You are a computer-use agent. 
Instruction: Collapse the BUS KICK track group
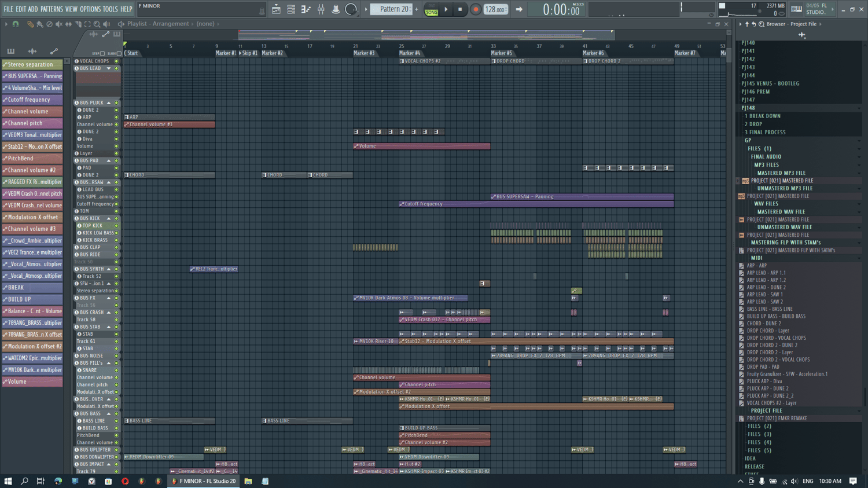[109, 219]
